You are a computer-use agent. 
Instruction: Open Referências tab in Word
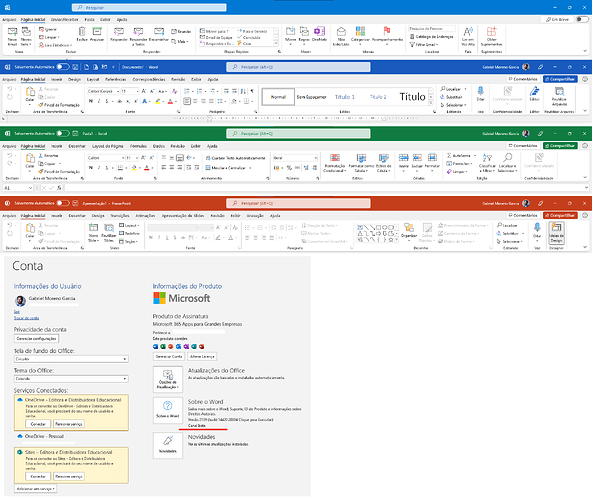point(116,79)
